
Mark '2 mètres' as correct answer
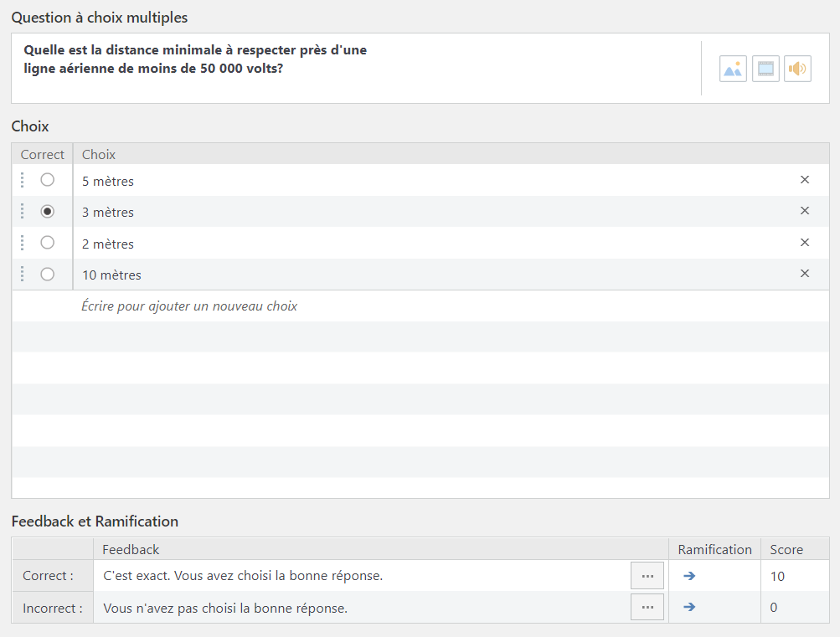[48, 243]
